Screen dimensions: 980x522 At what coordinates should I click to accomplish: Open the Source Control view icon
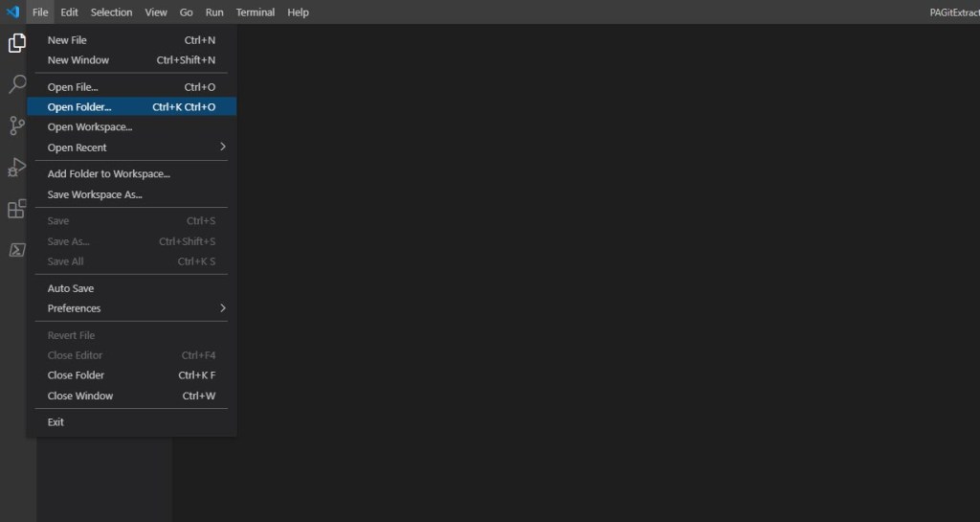(17, 125)
